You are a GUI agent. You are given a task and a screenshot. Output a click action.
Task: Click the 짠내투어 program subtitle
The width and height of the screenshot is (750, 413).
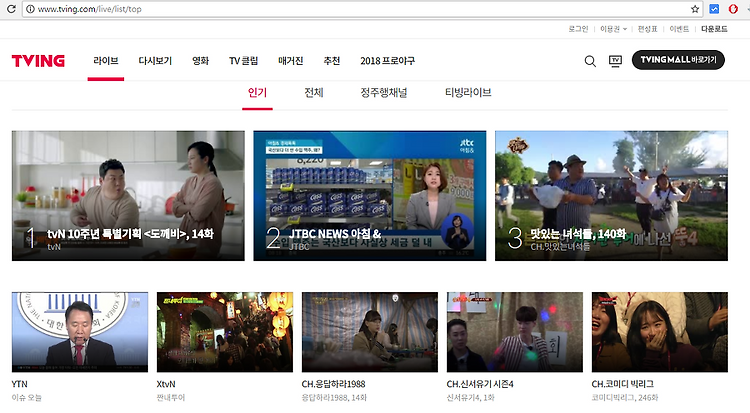click(171, 398)
